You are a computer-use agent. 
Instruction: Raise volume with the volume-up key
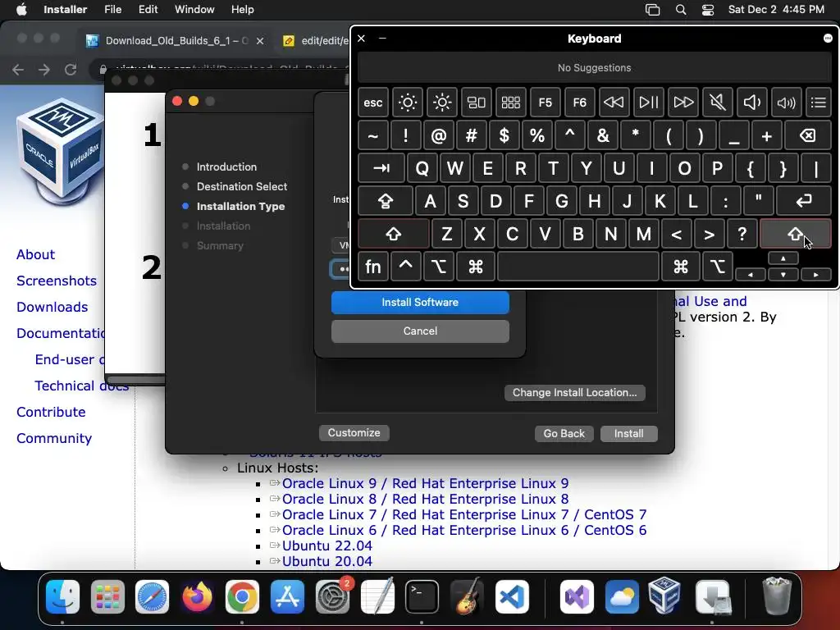[787, 103]
